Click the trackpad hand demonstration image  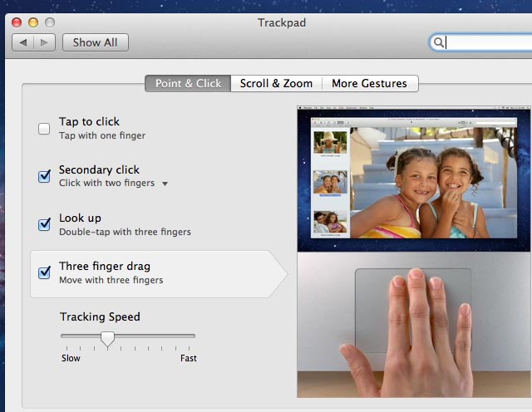click(413, 324)
